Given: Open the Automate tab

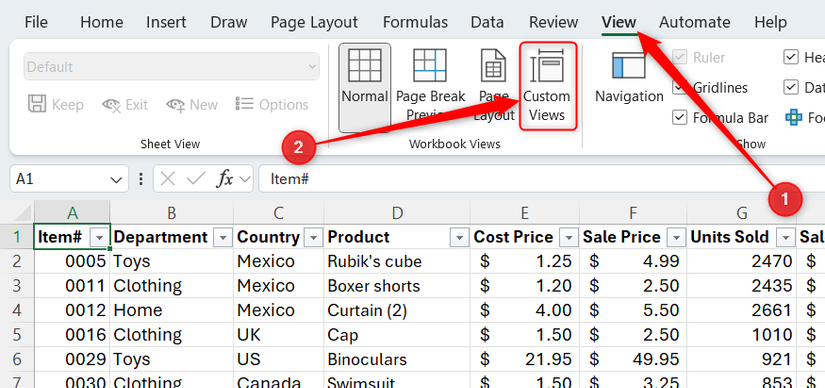Looking at the screenshot, I should [695, 22].
